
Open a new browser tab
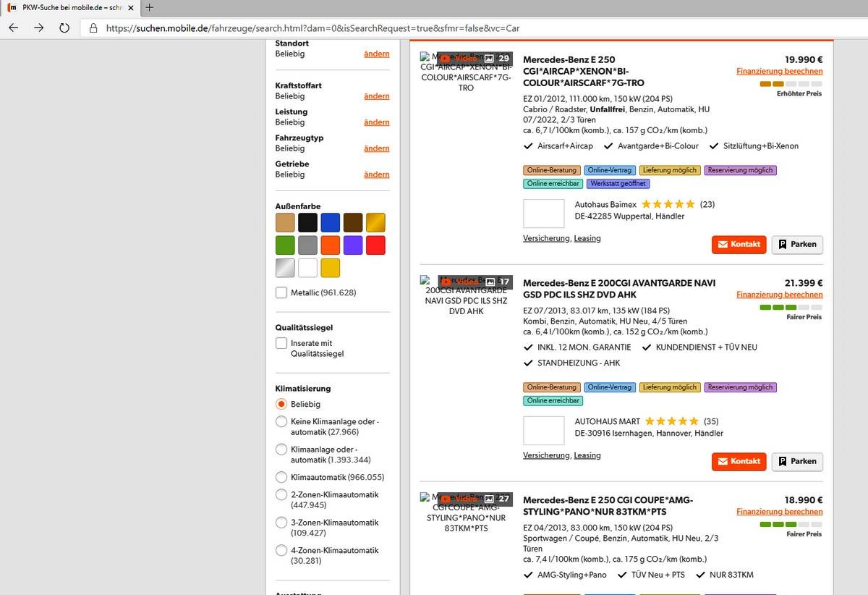pos(149,7)
